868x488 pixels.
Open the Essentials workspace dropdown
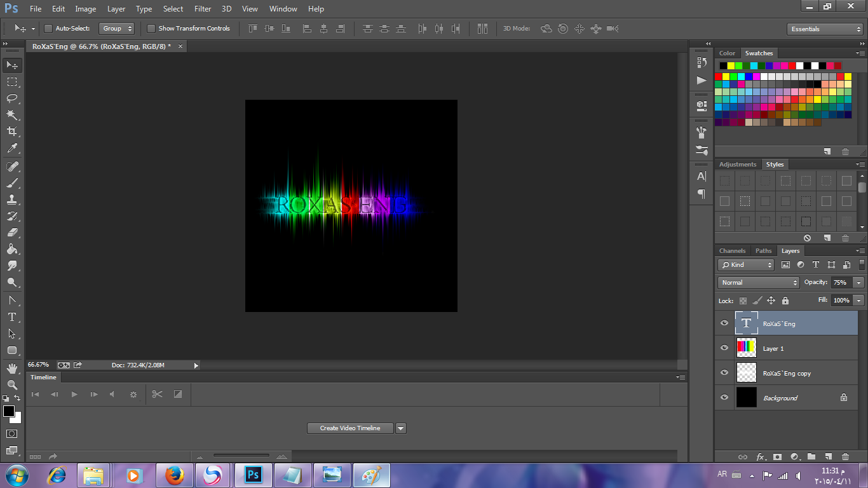824,29
